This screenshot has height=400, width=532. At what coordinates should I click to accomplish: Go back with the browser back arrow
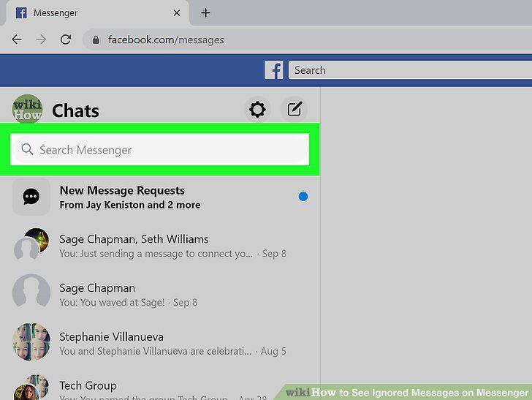17,39
